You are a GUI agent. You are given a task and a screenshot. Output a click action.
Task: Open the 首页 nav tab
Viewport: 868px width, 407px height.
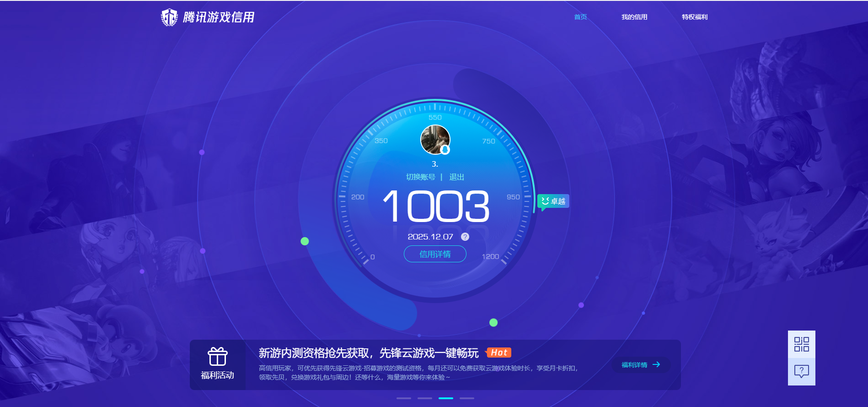(x=580, y=17)
